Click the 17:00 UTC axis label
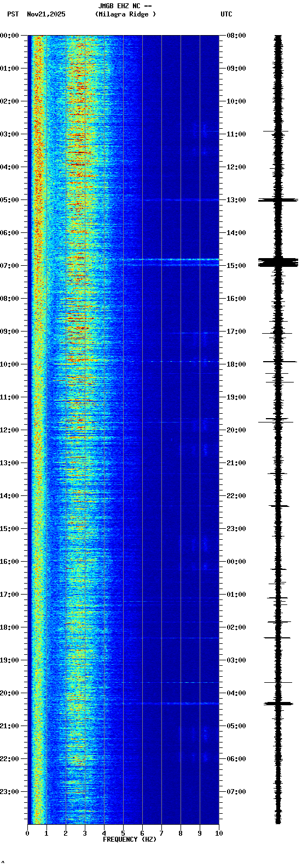 pyautogui.click(x=236, y=332)
